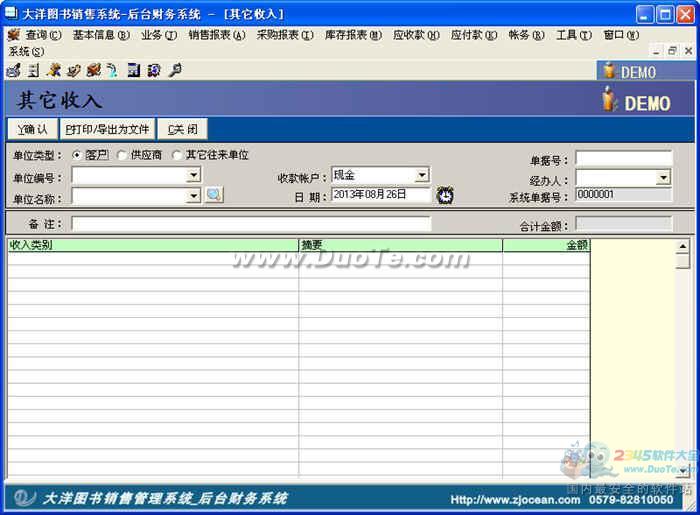The height and width of the screenshot is (515, 700).
Task: Click the dark blue settings toolbar icon
Action: [154, 70]
